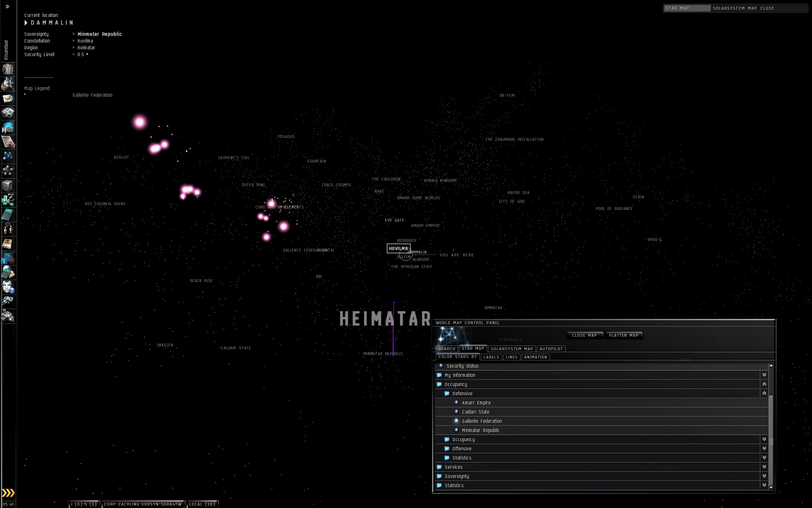
Task: Select the Security status radio option
Action: [441, 366]
